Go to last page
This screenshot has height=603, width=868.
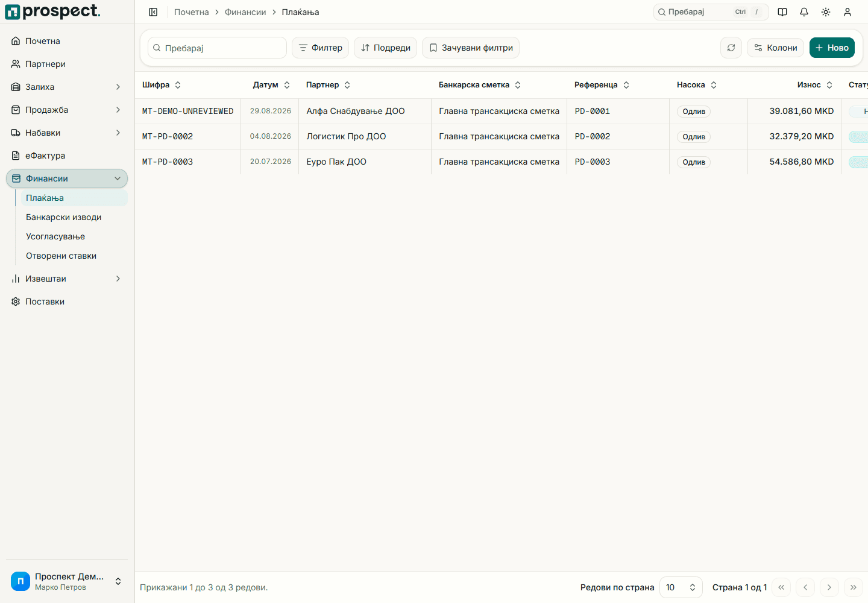(x=854, y=587)
